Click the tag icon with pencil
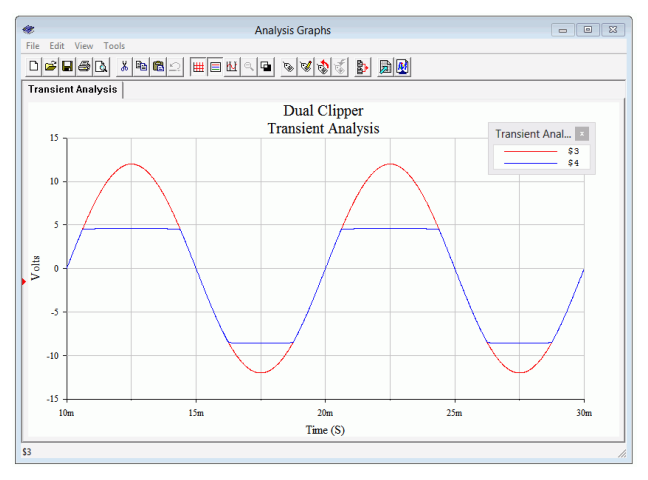 coord(306,66)
